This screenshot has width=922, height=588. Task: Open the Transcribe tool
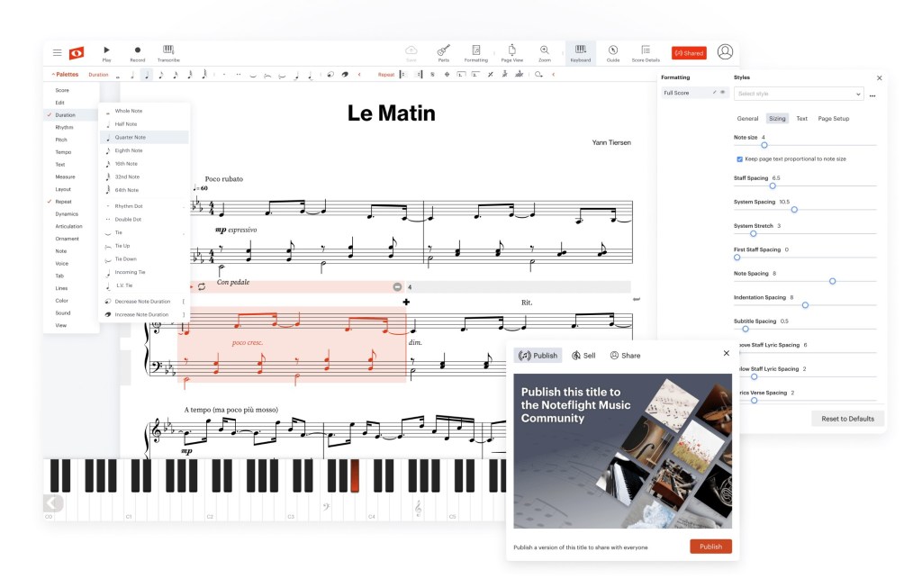pos(167,51)
